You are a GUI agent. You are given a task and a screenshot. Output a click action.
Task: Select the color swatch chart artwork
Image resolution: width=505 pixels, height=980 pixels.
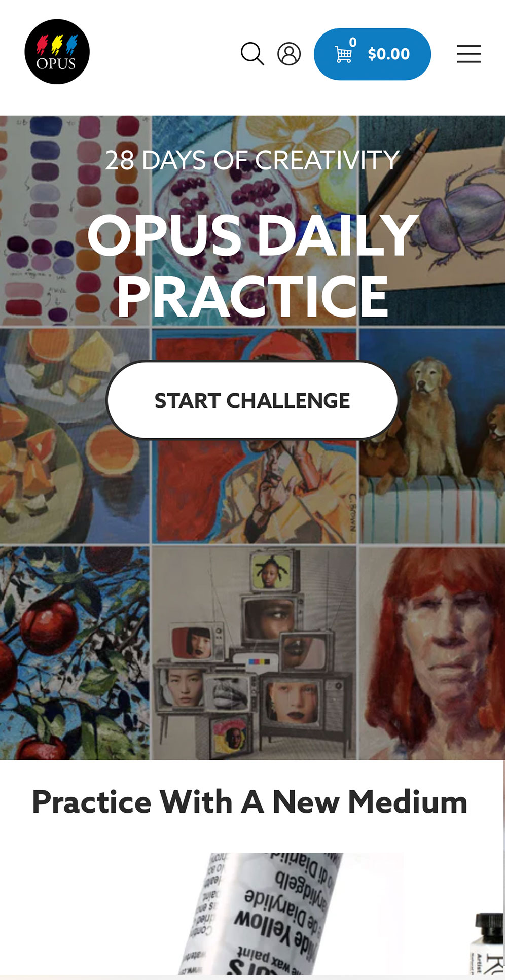point(75,221)
